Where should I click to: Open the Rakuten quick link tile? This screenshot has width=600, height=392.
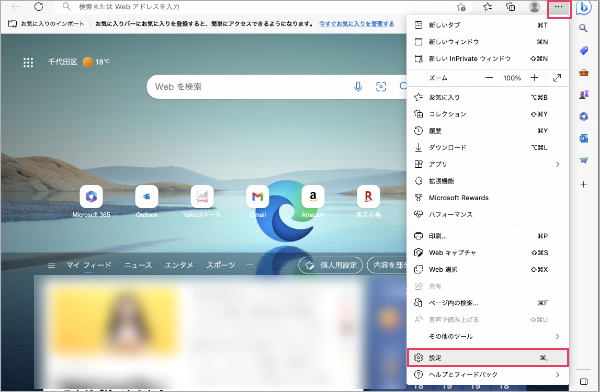[368, 201]
